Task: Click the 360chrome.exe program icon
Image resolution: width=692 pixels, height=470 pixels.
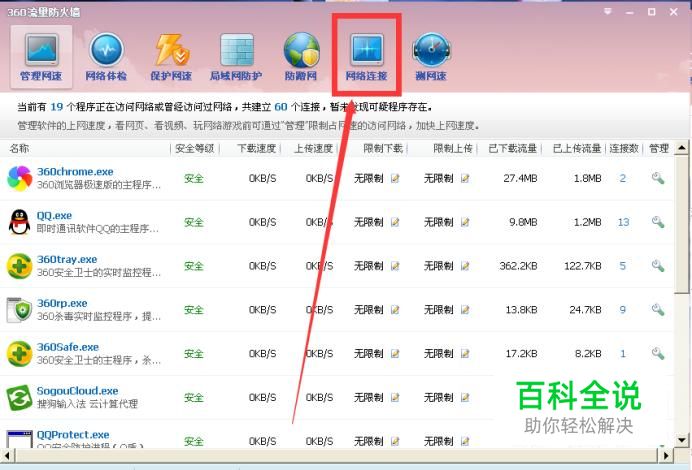Action: (x=19, y=178)
